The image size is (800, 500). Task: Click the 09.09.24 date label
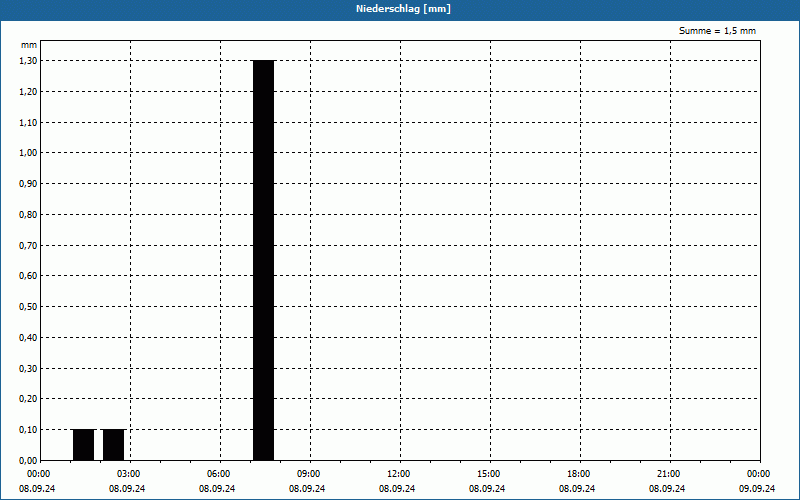pos(757,489)
